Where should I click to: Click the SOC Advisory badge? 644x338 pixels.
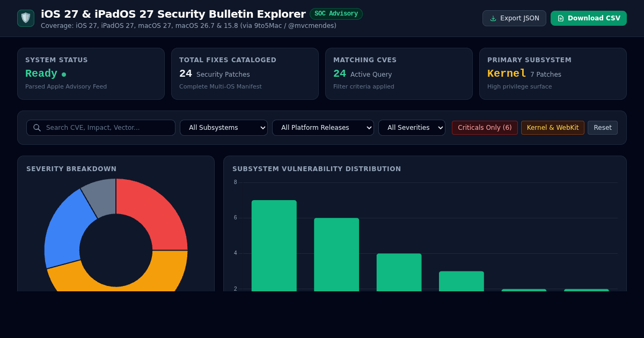coord(336,14)
